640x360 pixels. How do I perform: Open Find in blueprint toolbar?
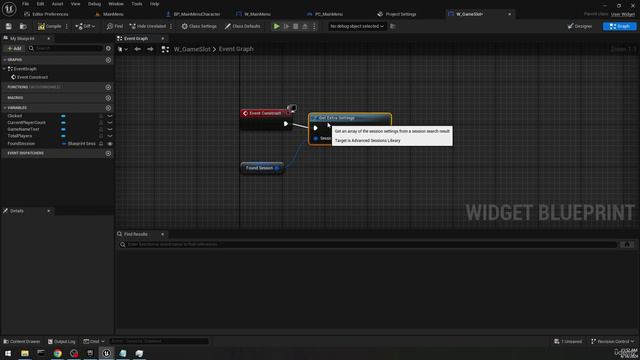pyautogui.click(x=115, y=26)
